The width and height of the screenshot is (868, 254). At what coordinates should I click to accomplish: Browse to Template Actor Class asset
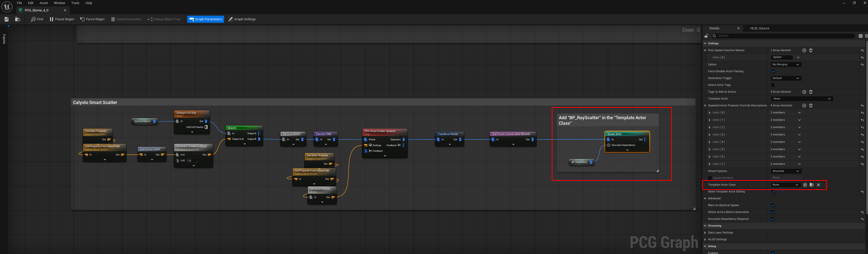pos(812,185)
